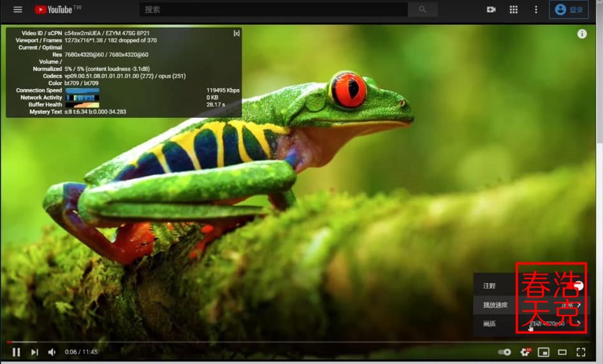603x364 pixels.
Task: Enter fullscreen mode
Action: 581,352
